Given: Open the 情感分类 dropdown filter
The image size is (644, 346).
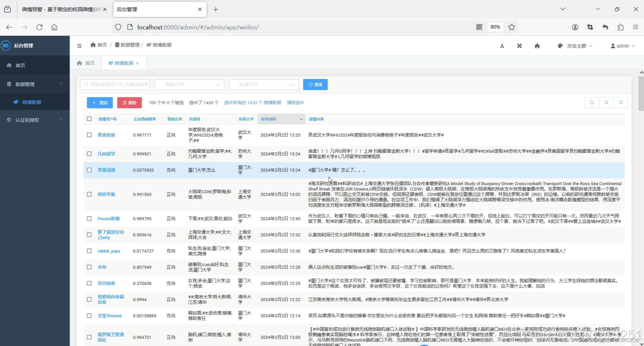Looking at the screenshot, I should point(189,84).
